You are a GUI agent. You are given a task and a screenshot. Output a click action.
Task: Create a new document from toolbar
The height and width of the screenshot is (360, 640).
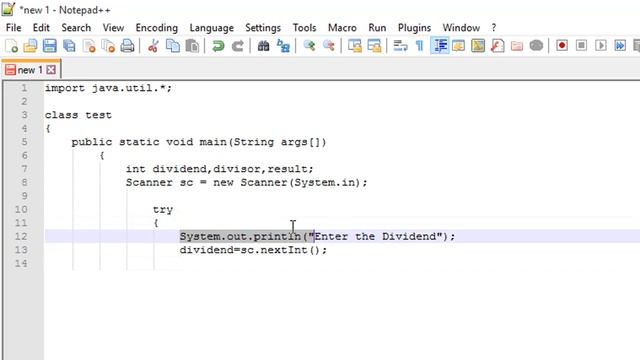point(11,46)
